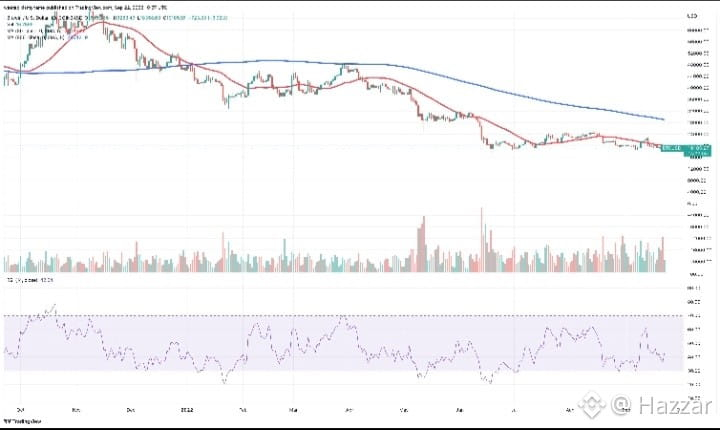Click the Bitcoin / U.S. Dollar symbol legend
720x430 pixels.
tap(117, 18)
